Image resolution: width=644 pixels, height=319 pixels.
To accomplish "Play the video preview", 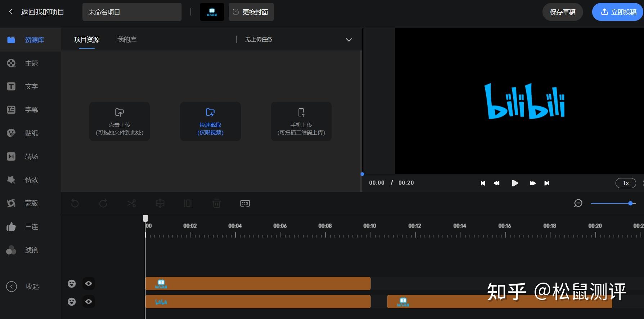I will 515,183.
